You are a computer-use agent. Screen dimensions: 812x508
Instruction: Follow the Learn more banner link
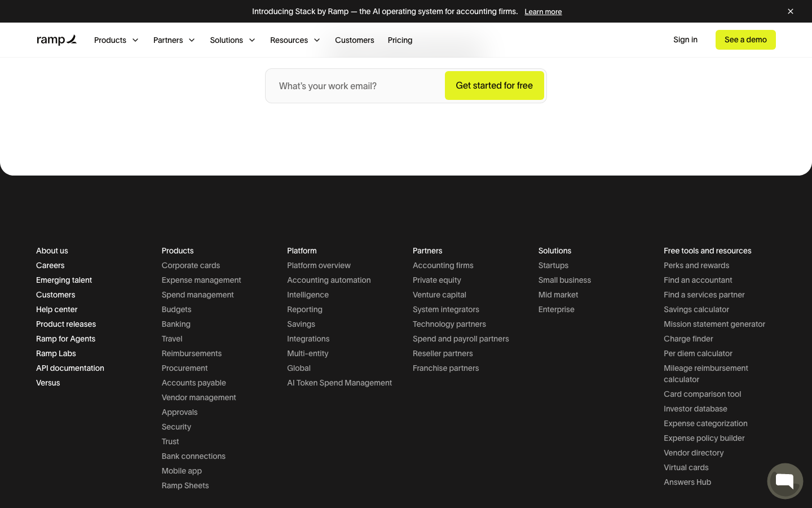543,11
